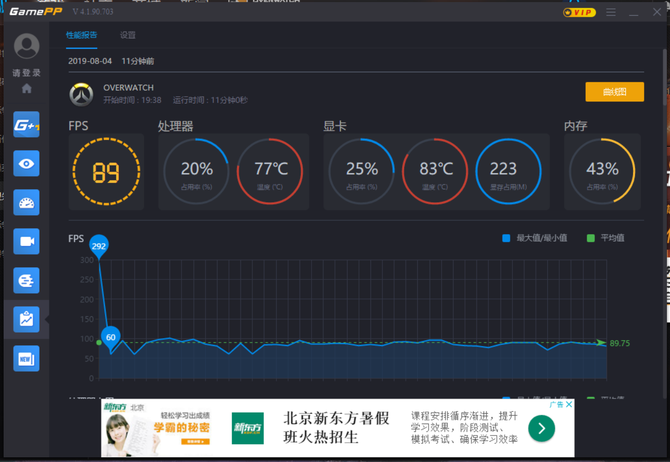The height and width of the screenshot is (462, 670).
Task: Click the 运行时间 duration text
Action: click(210, 100)
